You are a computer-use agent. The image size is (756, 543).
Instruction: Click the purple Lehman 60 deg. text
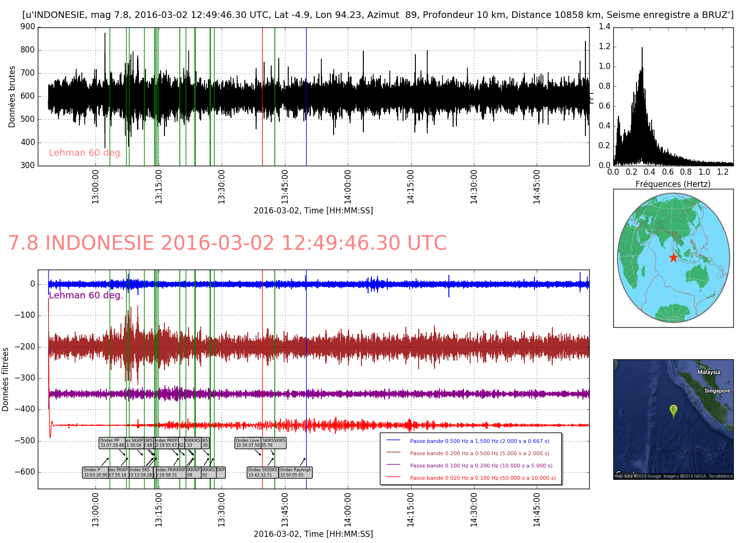click(86, 295)
